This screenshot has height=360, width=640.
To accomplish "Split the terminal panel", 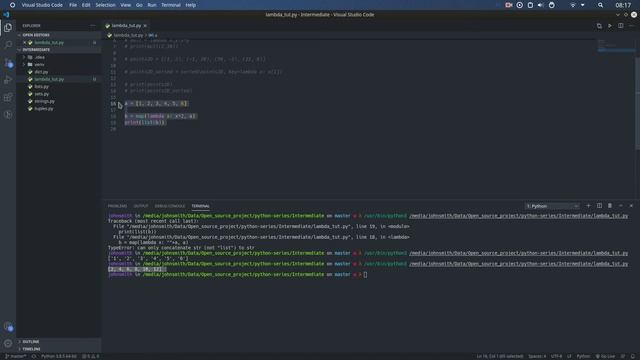I will click(599, 206).
